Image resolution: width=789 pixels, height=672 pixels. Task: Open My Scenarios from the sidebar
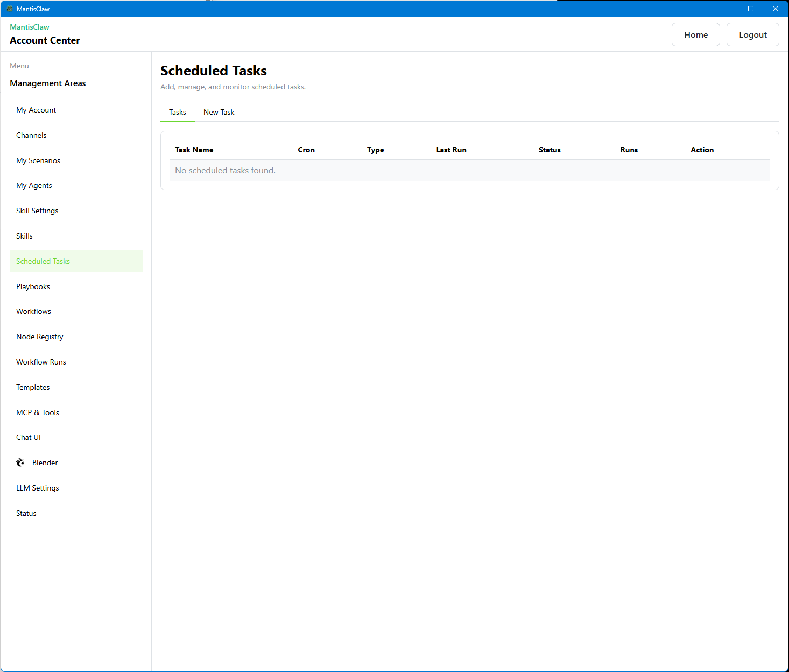(x=38, y=160)
